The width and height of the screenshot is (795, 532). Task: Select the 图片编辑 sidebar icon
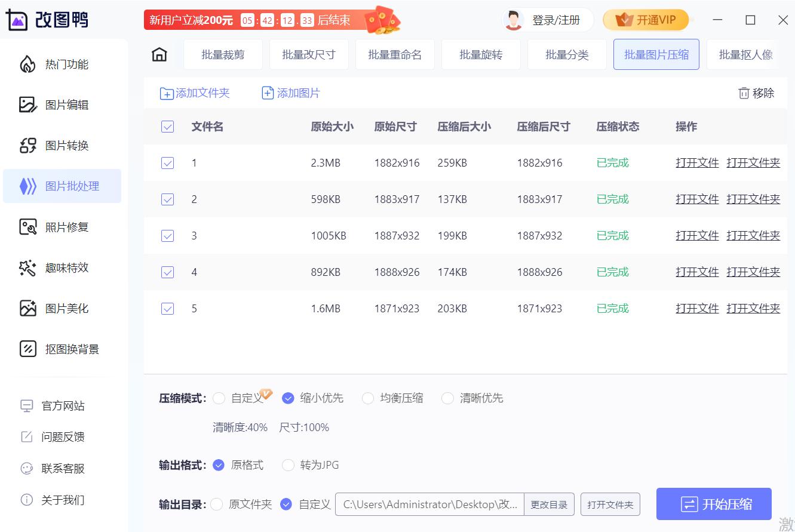(x=28, y=104)
